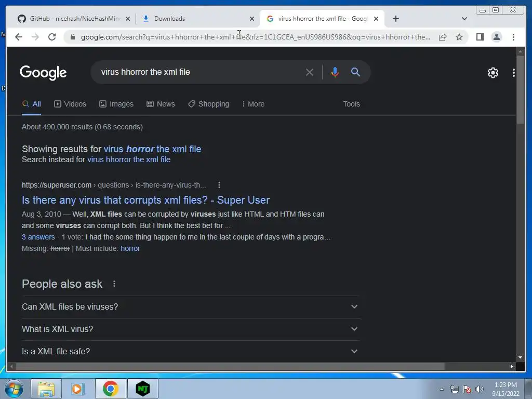Open the More search filters dropdown
This screenshot has width=532, height=399.
point(253,104)
